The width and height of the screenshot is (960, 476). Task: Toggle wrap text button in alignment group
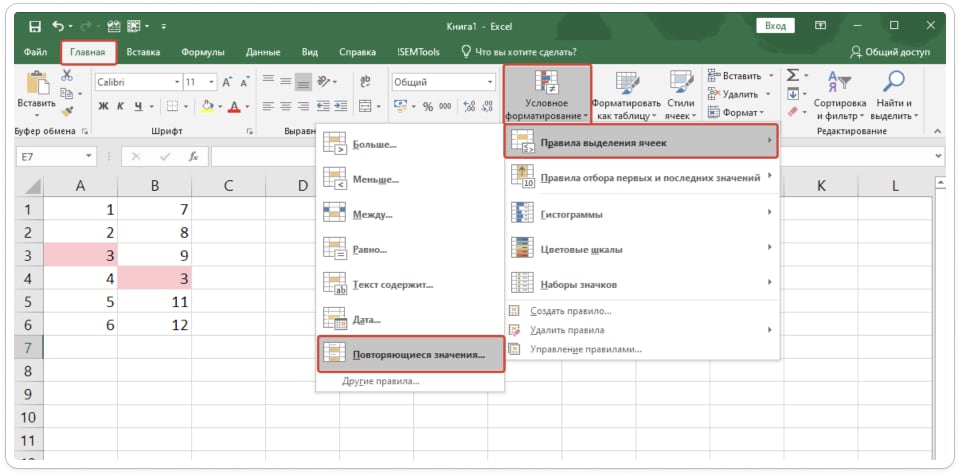click(364, 82)
